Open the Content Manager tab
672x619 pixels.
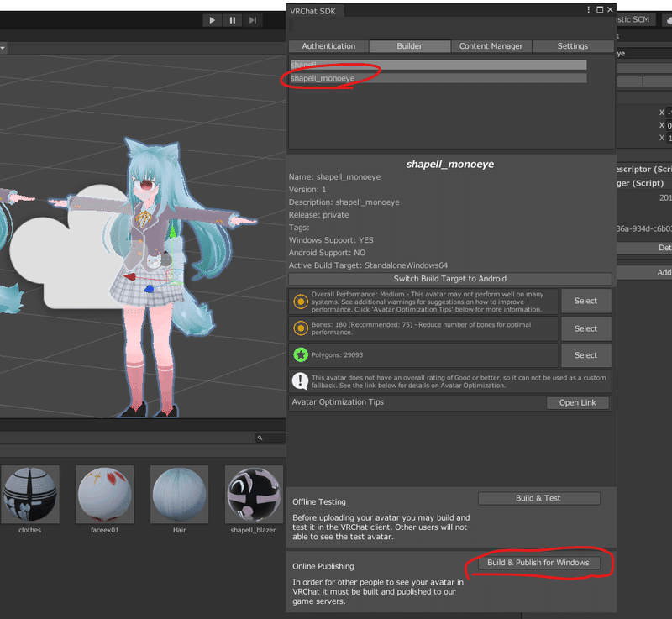point(491,46)
